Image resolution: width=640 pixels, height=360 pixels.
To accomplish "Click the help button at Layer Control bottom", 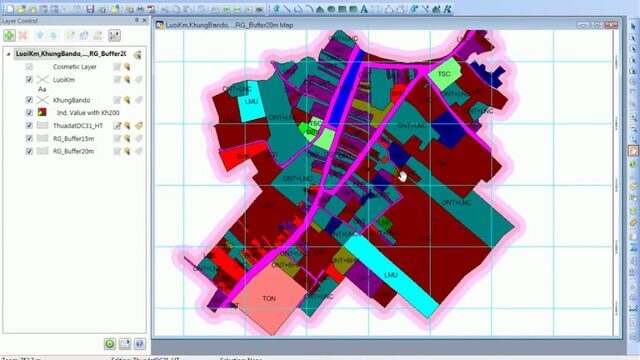I will coord(140,344).
